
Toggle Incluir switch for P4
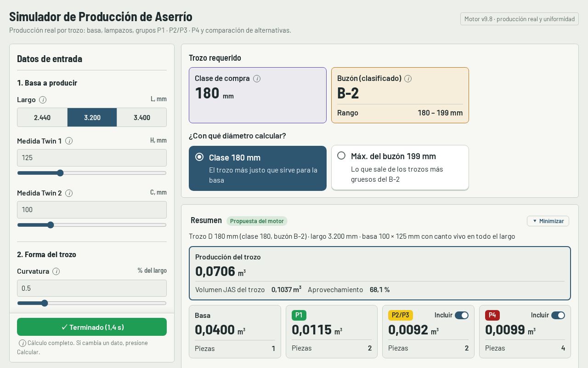tap(558, 315)
